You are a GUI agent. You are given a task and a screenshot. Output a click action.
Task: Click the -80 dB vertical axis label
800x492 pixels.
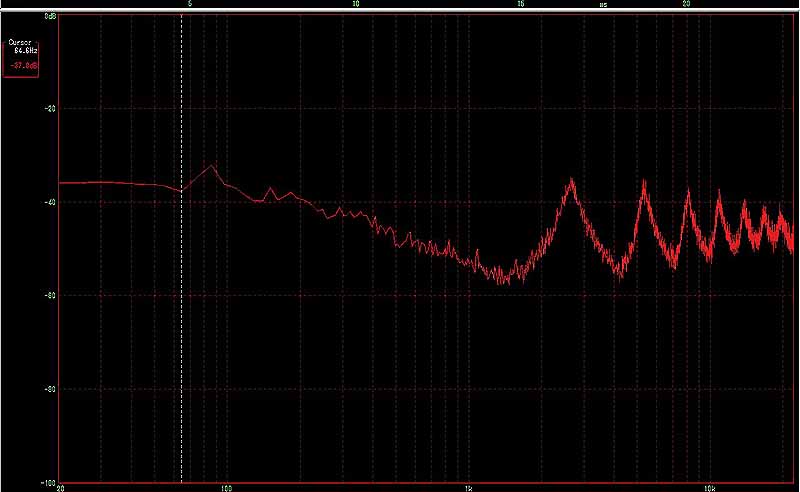[50, 389]
